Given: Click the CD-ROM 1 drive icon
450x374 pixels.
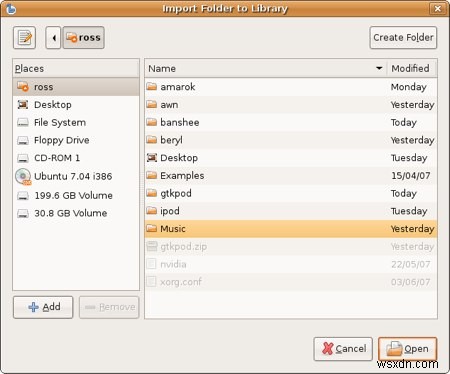Looking at the screenshot, I should 23,158.
